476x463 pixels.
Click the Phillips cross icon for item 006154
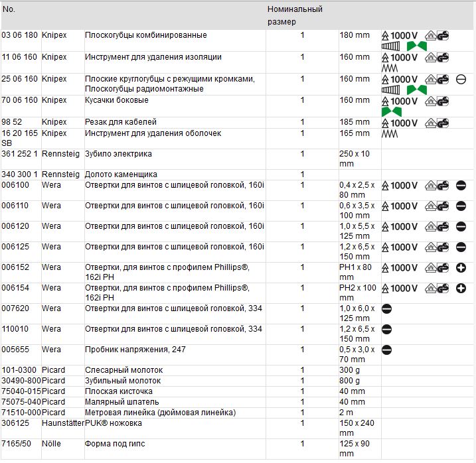[461, 289]
